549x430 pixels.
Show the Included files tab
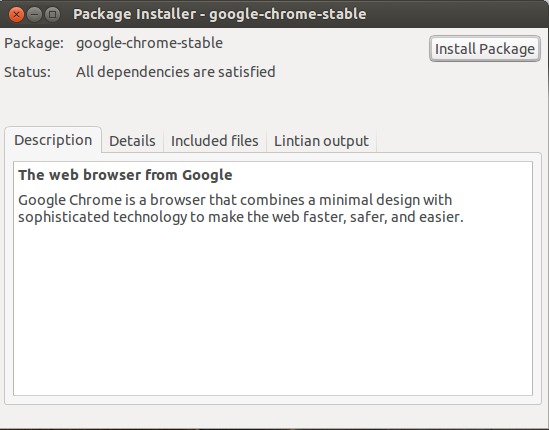pyautogui.click(x=215, y=141)
